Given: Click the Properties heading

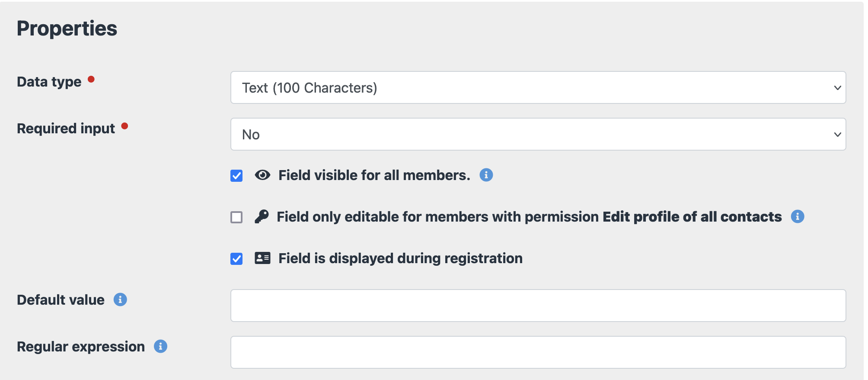Looking at the screenshot, I should tap(67, 29).
